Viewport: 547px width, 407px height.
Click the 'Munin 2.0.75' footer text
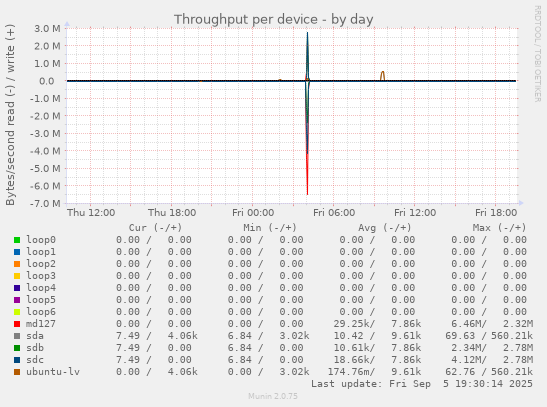[273, 396]
